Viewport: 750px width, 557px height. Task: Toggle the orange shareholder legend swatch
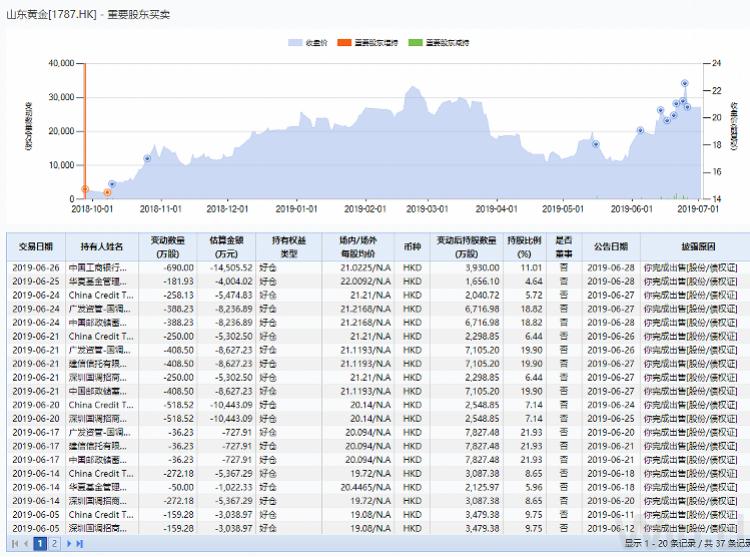(344, 43)
